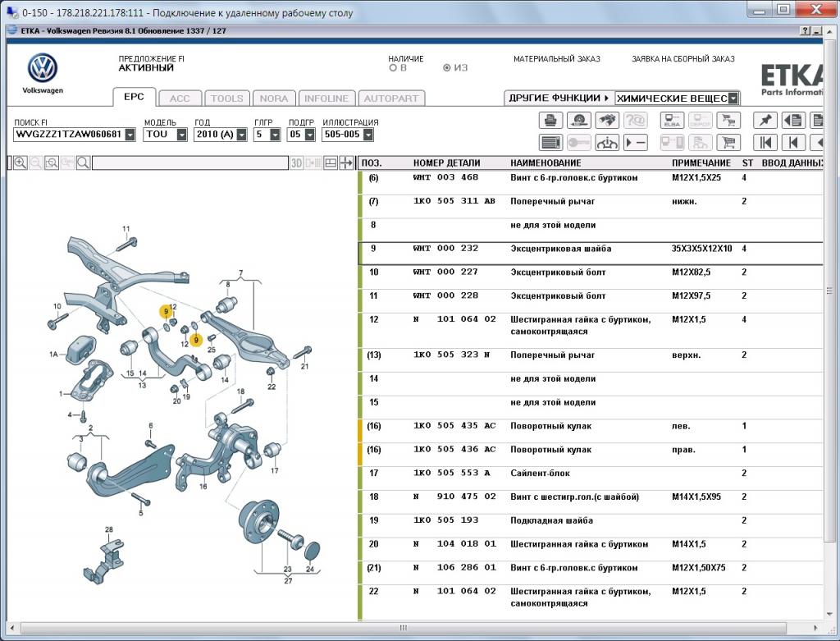840x641 pixels.
Task: Select part 1K0 505 435 AC лев.
Action: click(591, 431)
